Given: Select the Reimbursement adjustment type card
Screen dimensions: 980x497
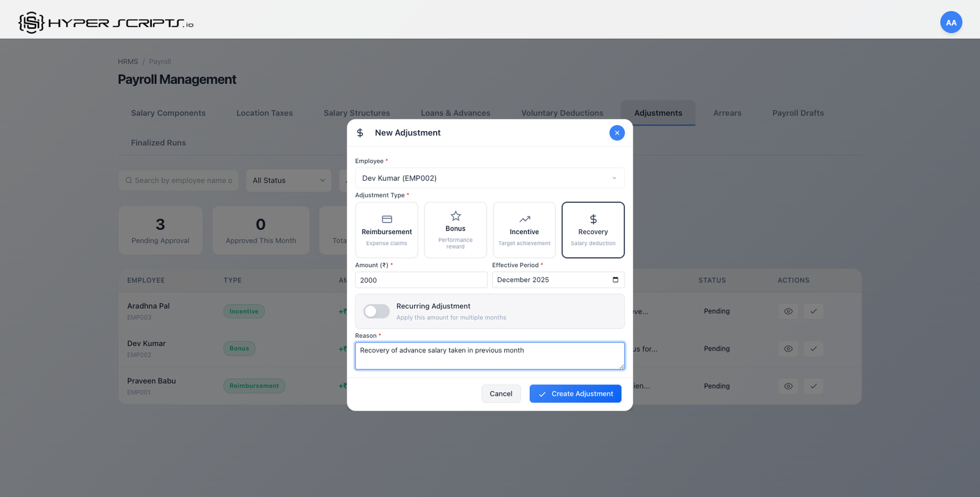Looking at the screenshot, I should coord(386,230).
